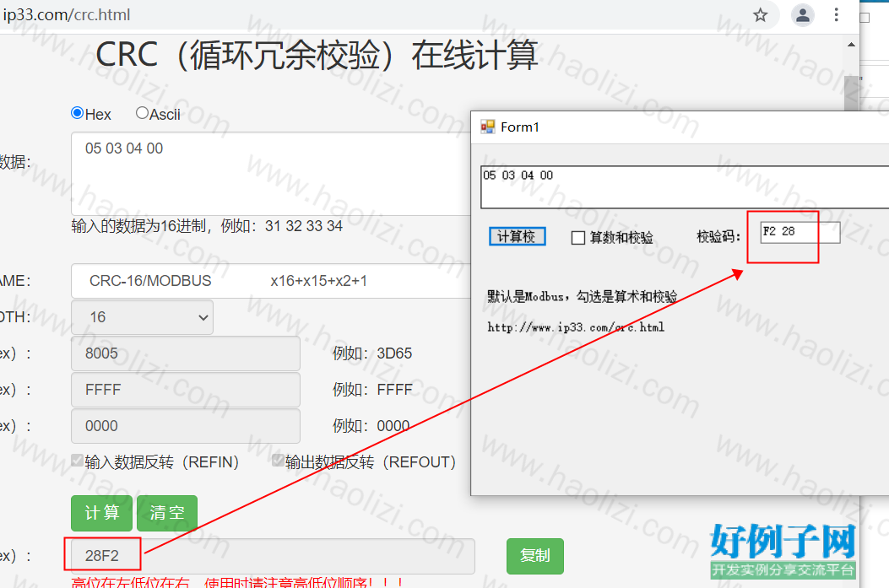Click the page scrollbar up arrow
The image size is (889, 588).
(851, 44)
